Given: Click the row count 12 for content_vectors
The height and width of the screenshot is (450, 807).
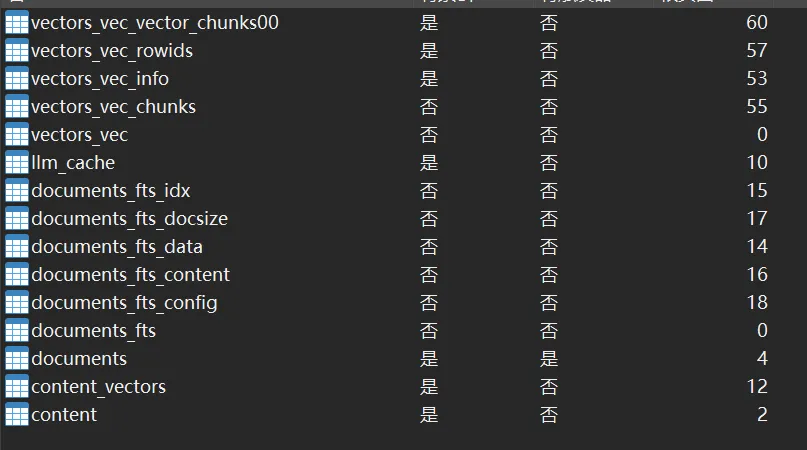Looking at the screenshot, I should (756, 387).
